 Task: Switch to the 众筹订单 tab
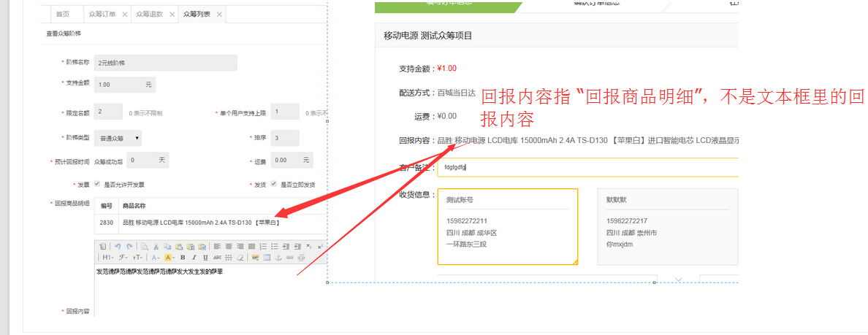[102, 15]
